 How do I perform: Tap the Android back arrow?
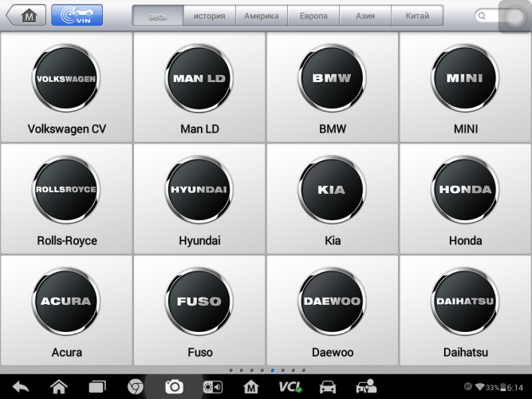[x=21, y=387]
